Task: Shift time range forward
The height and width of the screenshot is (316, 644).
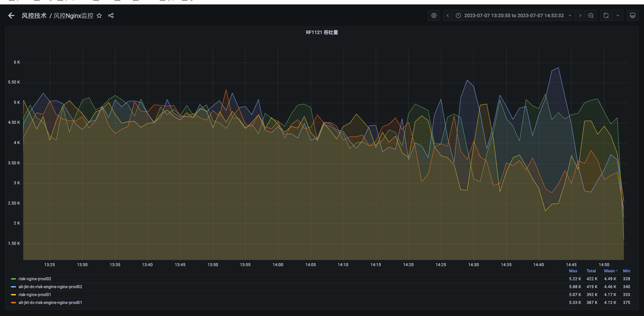Action: tap(580, 15)
